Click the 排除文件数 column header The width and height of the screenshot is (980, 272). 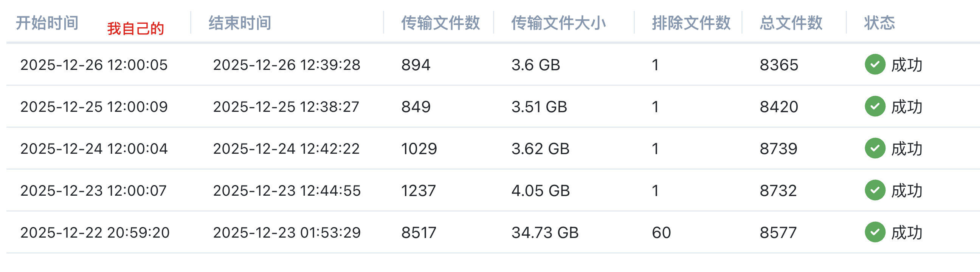(691, 23)
